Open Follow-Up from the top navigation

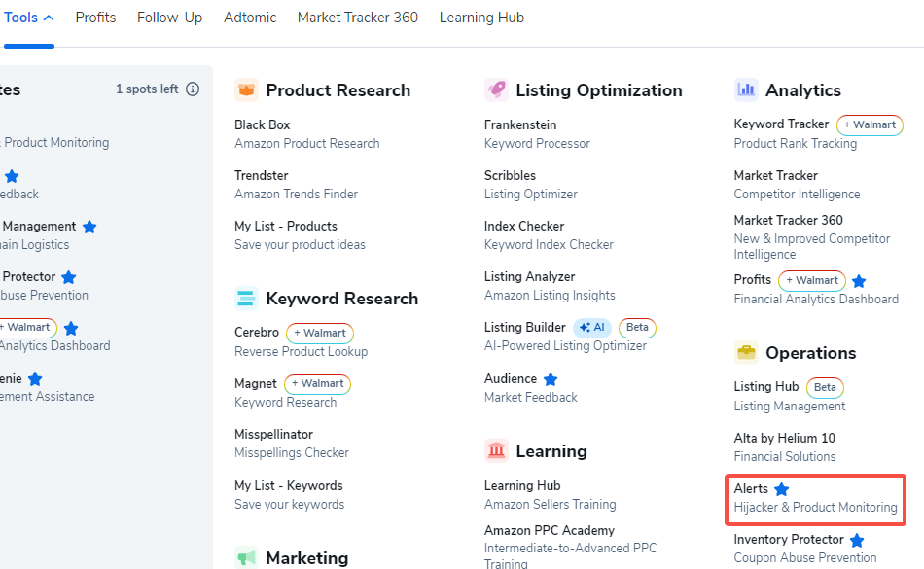point(170,18)
